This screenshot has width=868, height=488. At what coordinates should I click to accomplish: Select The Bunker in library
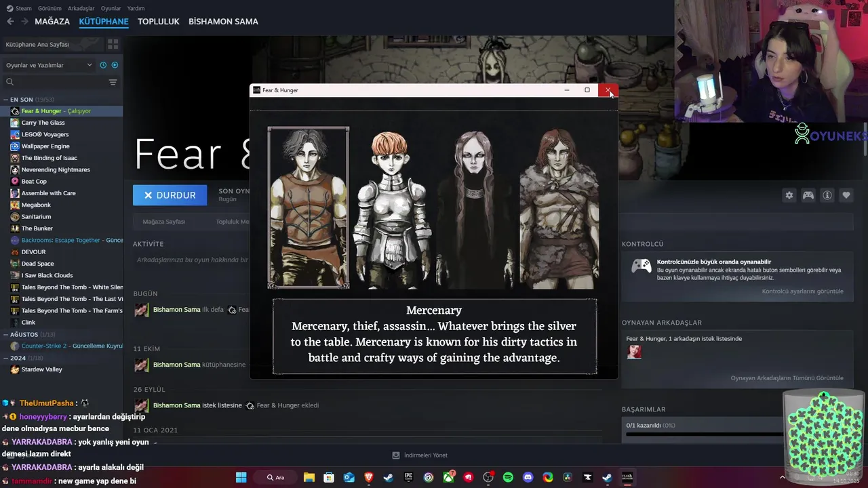(x=61, y=228)
